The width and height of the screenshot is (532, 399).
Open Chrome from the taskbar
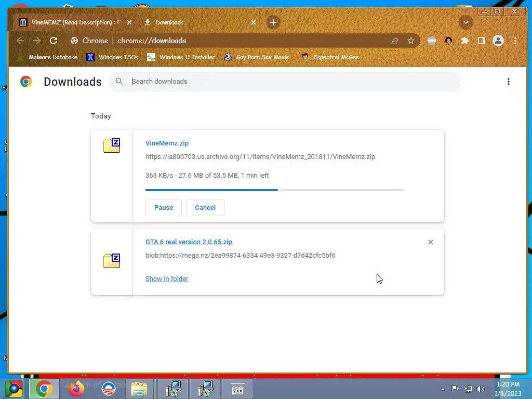(x=44, y=389)
